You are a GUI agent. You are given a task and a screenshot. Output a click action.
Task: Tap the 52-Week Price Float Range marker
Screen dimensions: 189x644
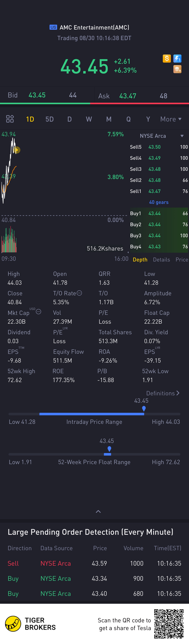pyautogui.click(x=109, y=449)
